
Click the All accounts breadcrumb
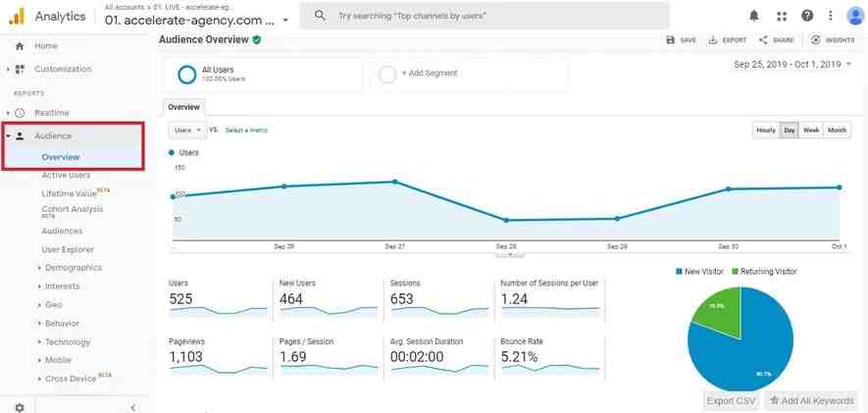click(x=124, y=7)
